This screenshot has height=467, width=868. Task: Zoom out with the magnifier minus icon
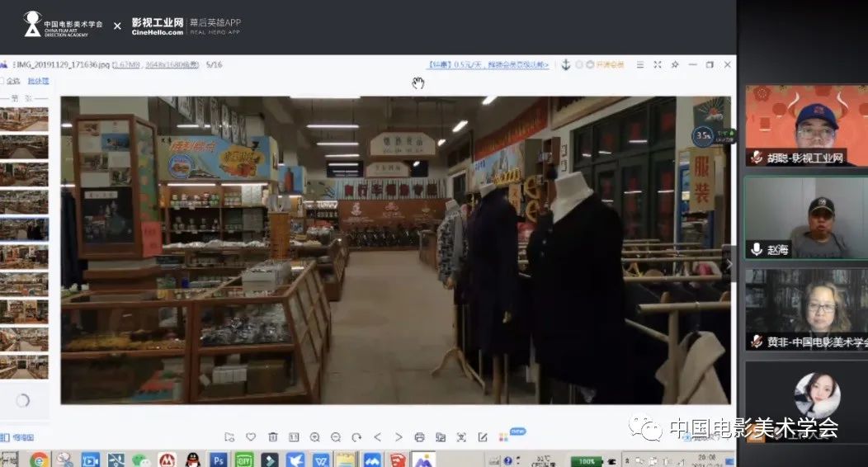click(x=336, y=437)
